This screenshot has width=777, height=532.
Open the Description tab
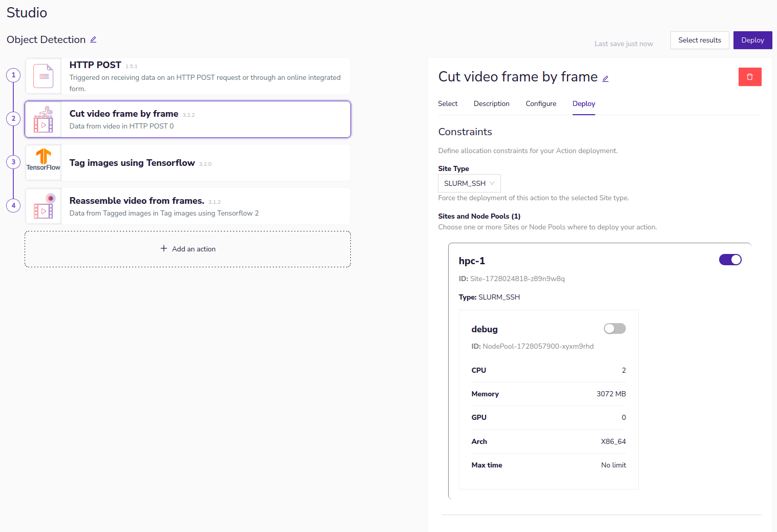(491, 103)
